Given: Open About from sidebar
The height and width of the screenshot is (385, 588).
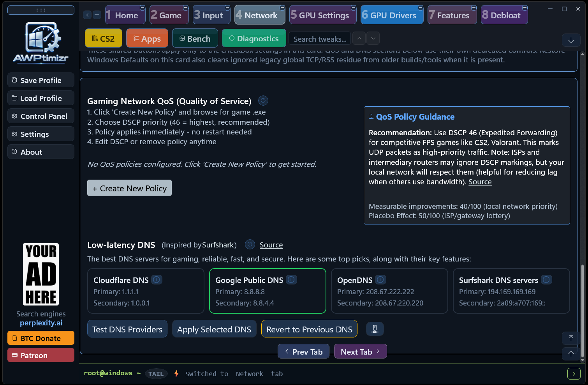Looking at the screenshot, I should 41,152.
